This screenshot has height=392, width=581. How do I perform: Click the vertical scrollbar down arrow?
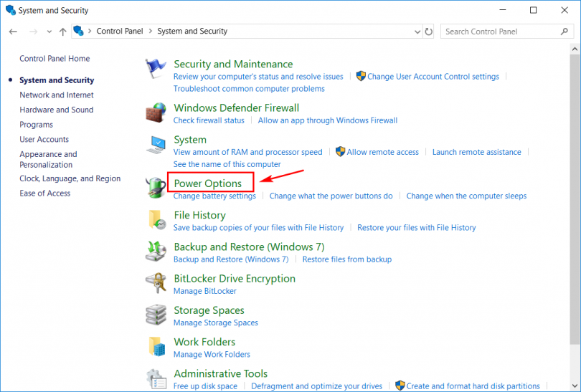coord(575,386)
